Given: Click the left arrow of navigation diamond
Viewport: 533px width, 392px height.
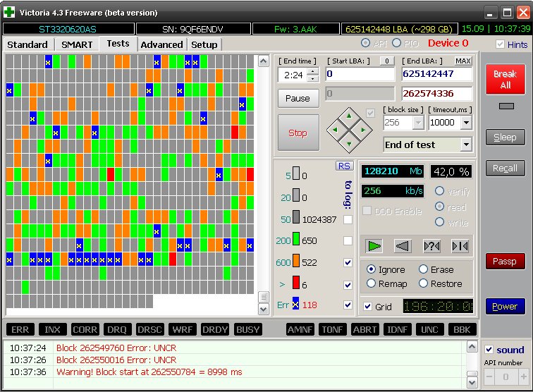Looking at the screenshot, I should click(335, 130).
